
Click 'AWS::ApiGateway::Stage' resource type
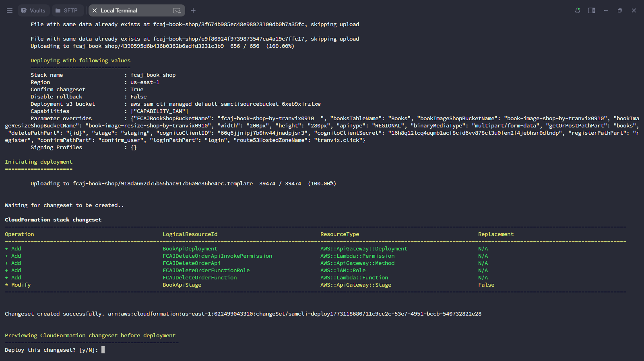tap(356, 285)
